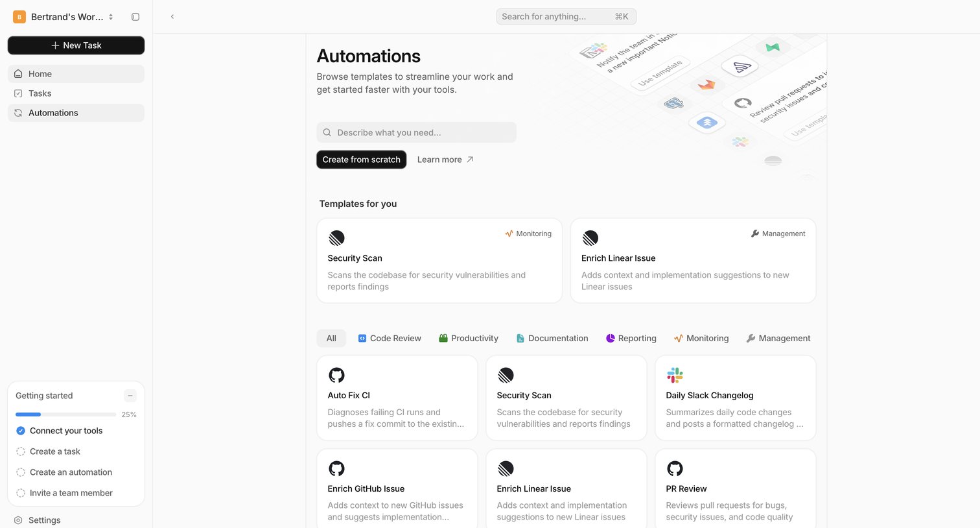This screenshot has height=528, width=980.
Task: Open Automations in the sidebar
Action: tap(76, 113)
